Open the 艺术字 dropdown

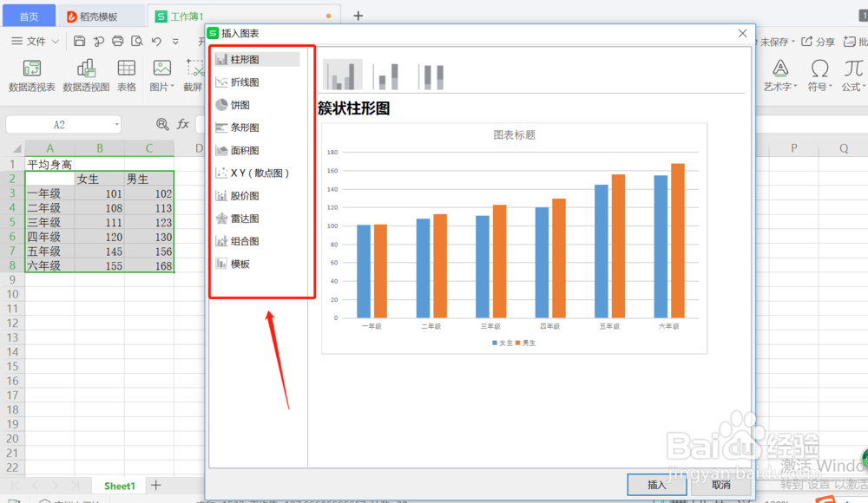click(x=780, y=75)
